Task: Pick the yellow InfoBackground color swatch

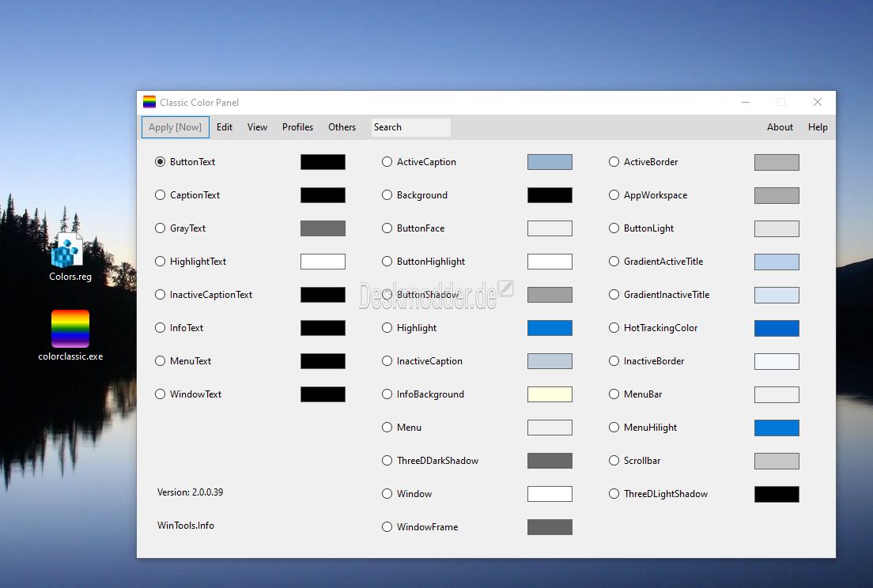Action: point(550,394)
